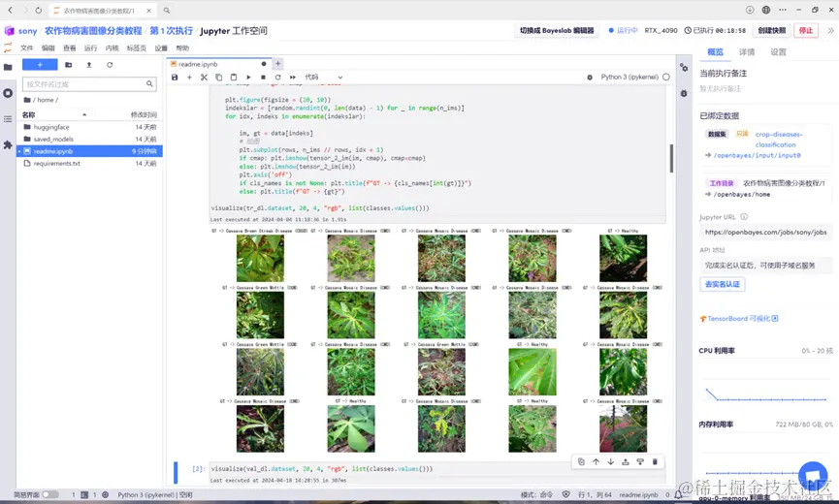Create a new folder in file browser

tap(69, 65)
